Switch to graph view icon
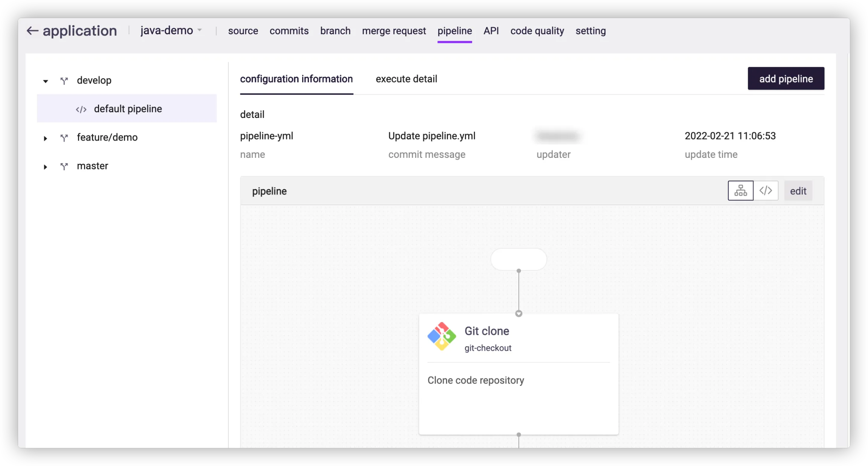The width and height of the screenshot is (868, 466). (740, 191)
